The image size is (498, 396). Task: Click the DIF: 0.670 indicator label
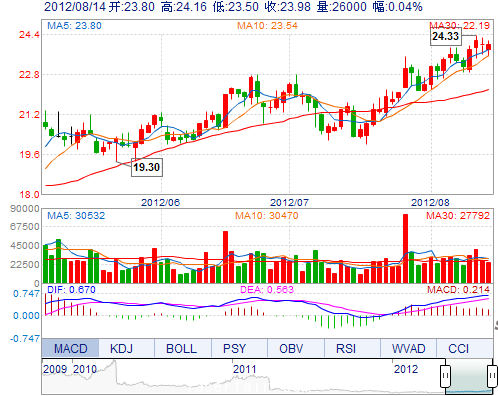click(x=71, y=289)
